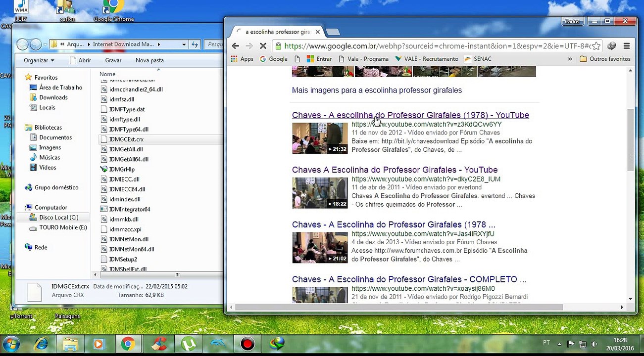Switch to Google Chrome on the taskbar
Image resolution: width=644 pixels, height=356 pixels.
[128, 344]
